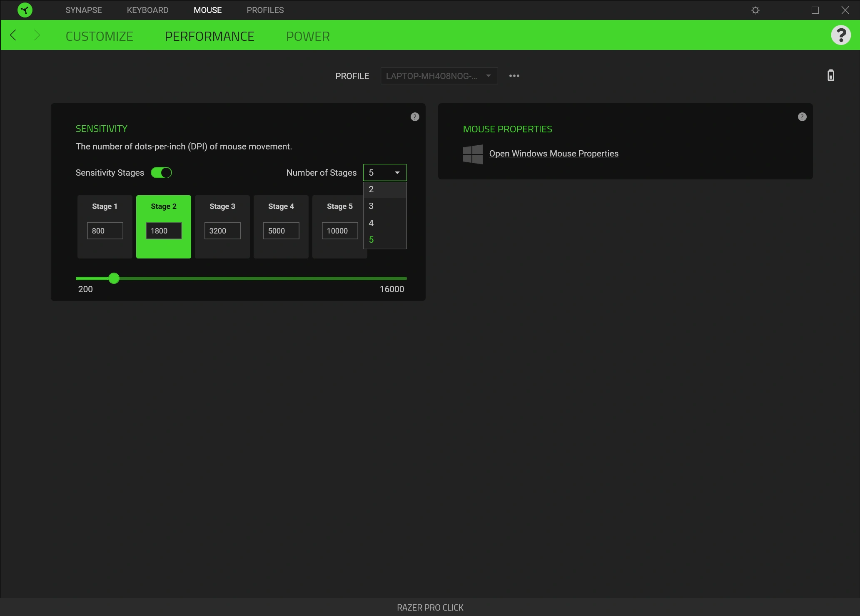The height and width of the screenshot is (616, 860).
Task: Open Windows Mouse Properties link
Action: pyautogui.click(x=553, y=154)
